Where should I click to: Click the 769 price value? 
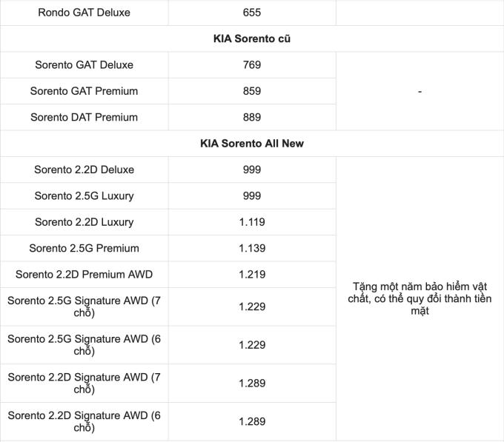pyautogui.click(x=252, y=65)
